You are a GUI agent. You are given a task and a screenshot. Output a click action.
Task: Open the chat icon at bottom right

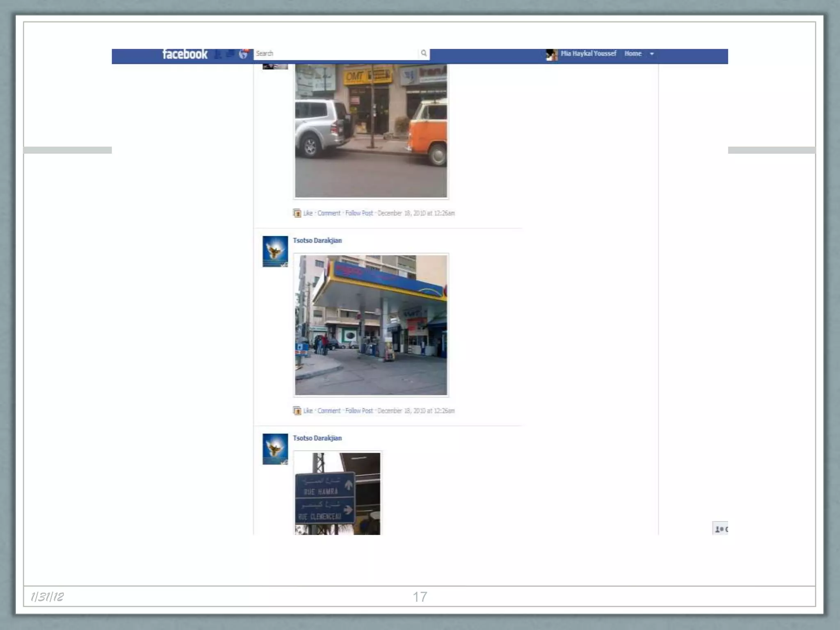tap(720, 529)
